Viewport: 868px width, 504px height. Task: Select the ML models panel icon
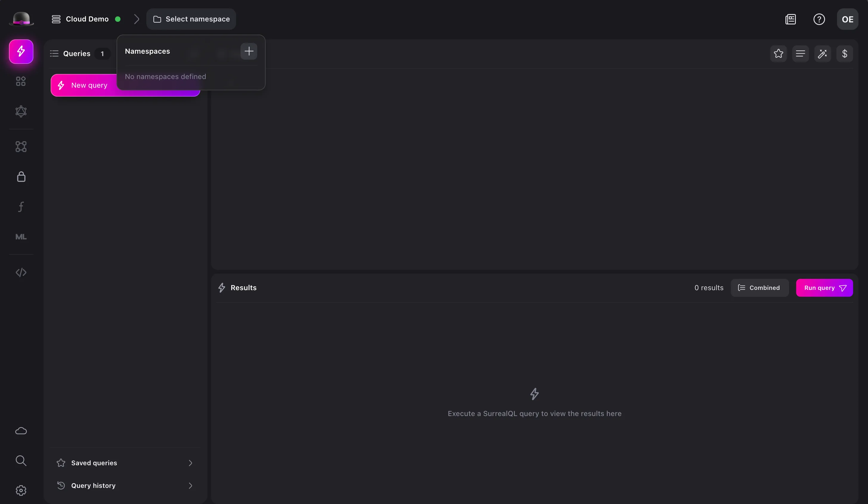[21, 236]
